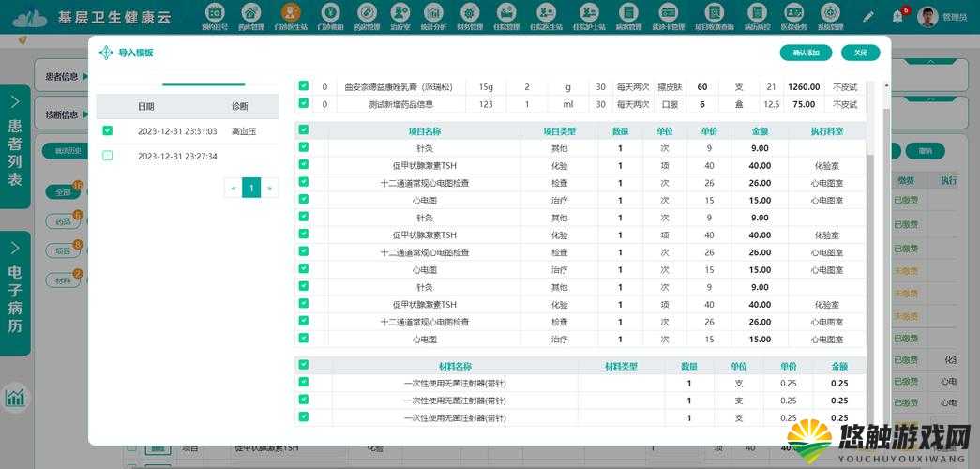The height and width of the screenshot is (469, 980).
Task: Open the notification bell with badge 6
Action: click(897, 17)
